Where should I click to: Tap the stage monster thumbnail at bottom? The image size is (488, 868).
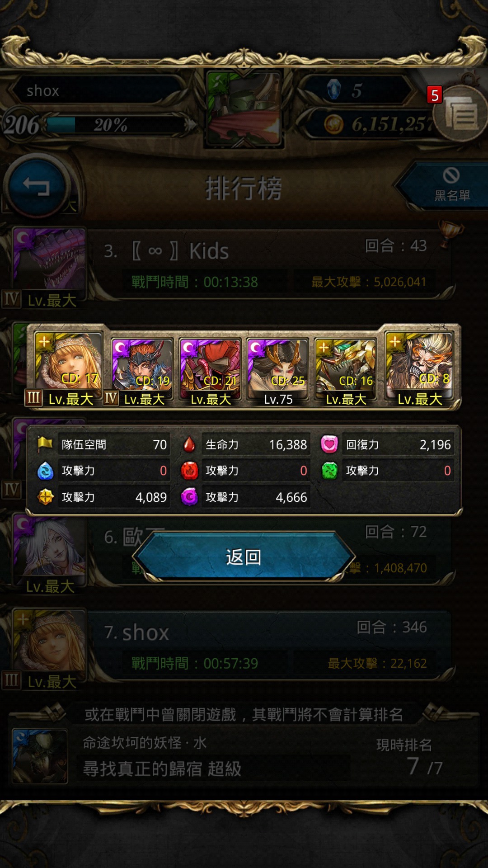pos(40,756)
